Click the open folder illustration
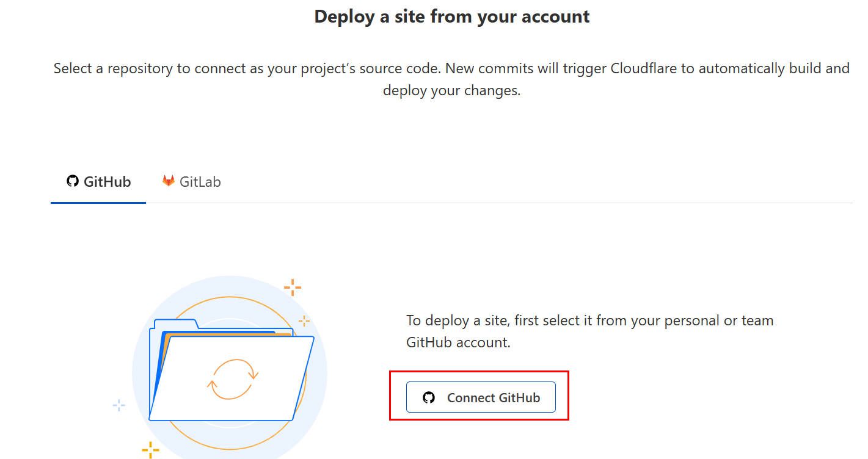 click(x=232, y=370)
